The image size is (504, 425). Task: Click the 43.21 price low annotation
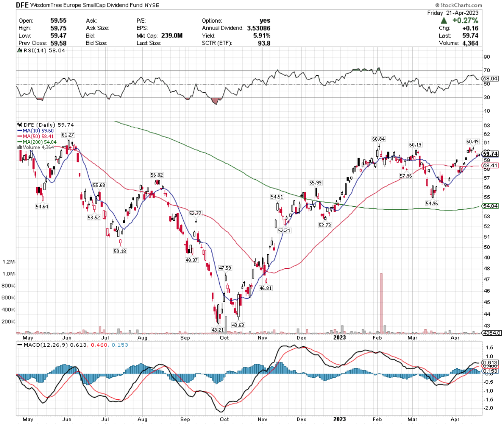click(218, 330)
